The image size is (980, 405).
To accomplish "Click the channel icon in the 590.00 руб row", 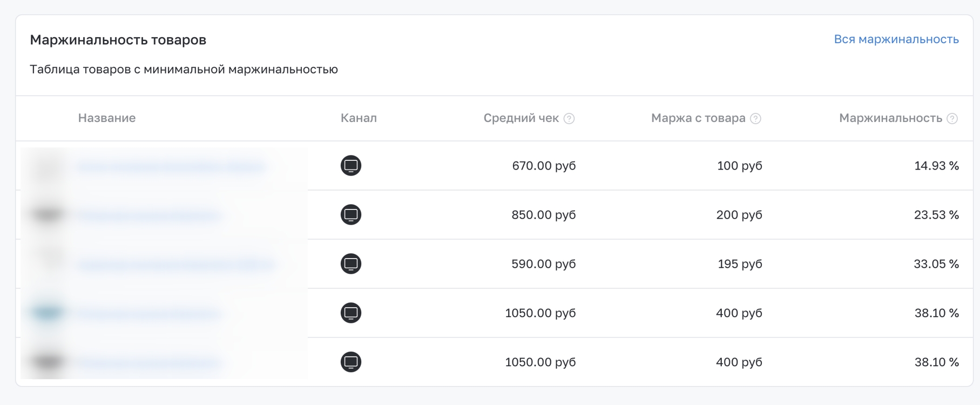I will click(351, 264).
